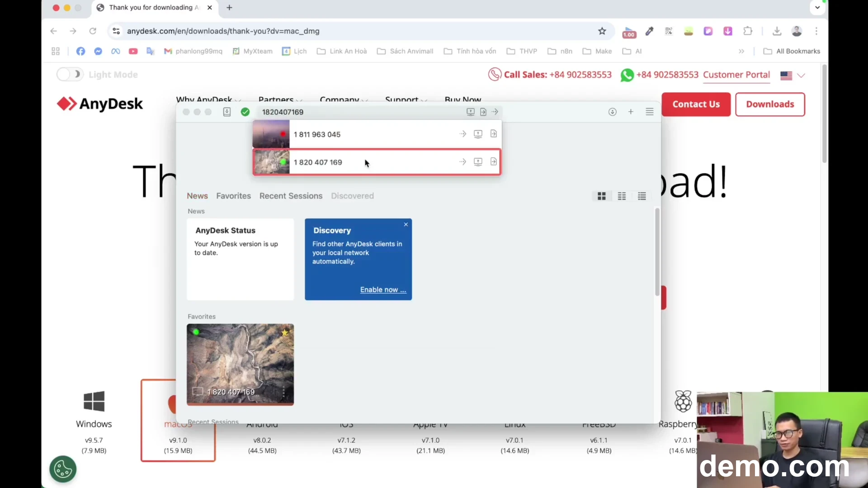Open YouTube bookmark icon
868x488 pixels.
click(x=133, y=52)
